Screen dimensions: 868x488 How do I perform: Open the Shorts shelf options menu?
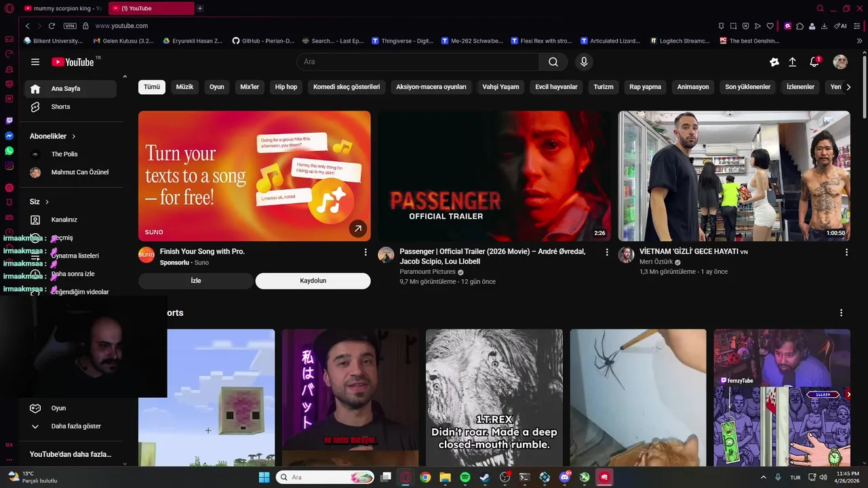click(x=841, y=313)
